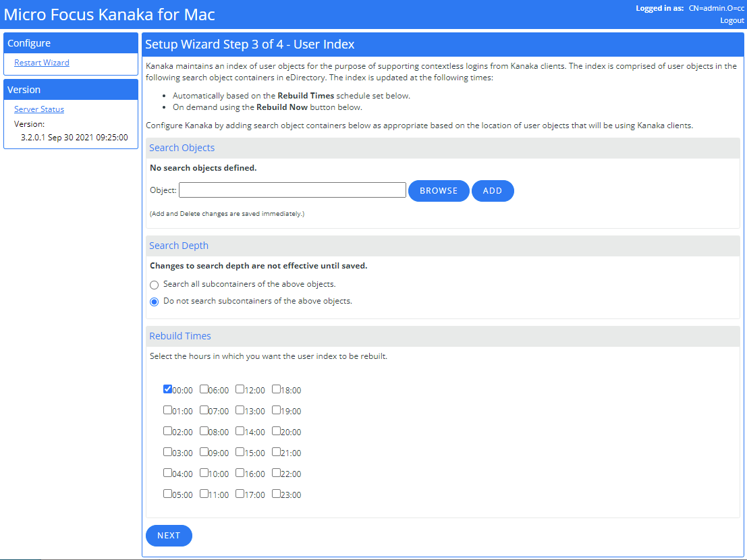Click the Restart Wizard link
The height and width of the screenshot is (560, 747).
41,62
